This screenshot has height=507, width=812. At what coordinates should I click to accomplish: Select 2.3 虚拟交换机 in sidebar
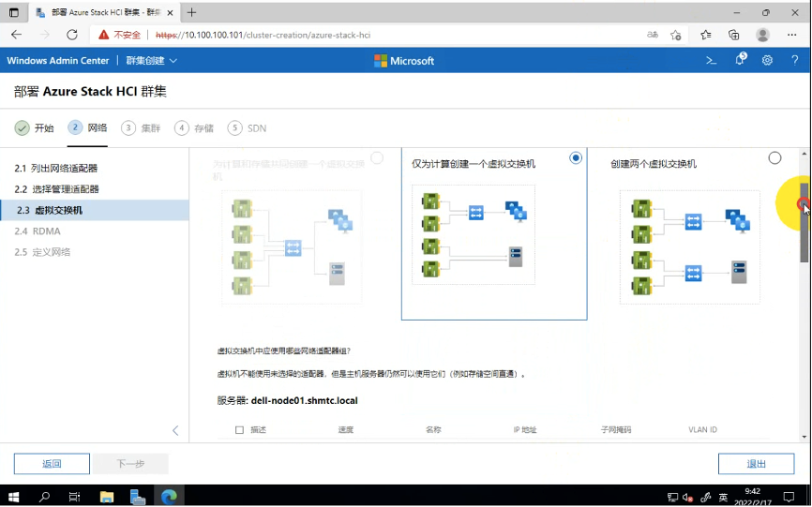[x=95, y=210]
